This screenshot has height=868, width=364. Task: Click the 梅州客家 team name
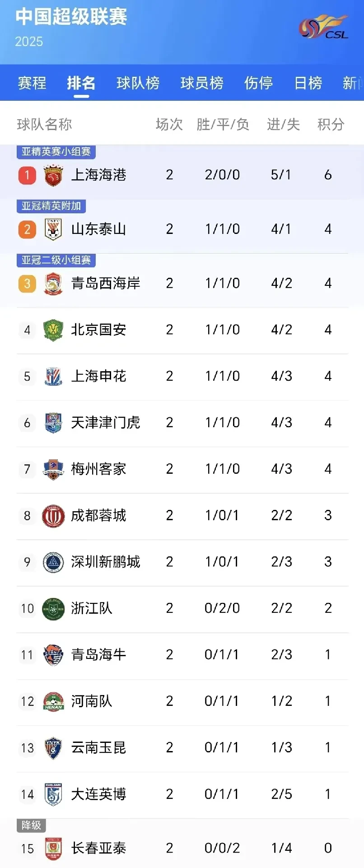click(x=98, y=469)
